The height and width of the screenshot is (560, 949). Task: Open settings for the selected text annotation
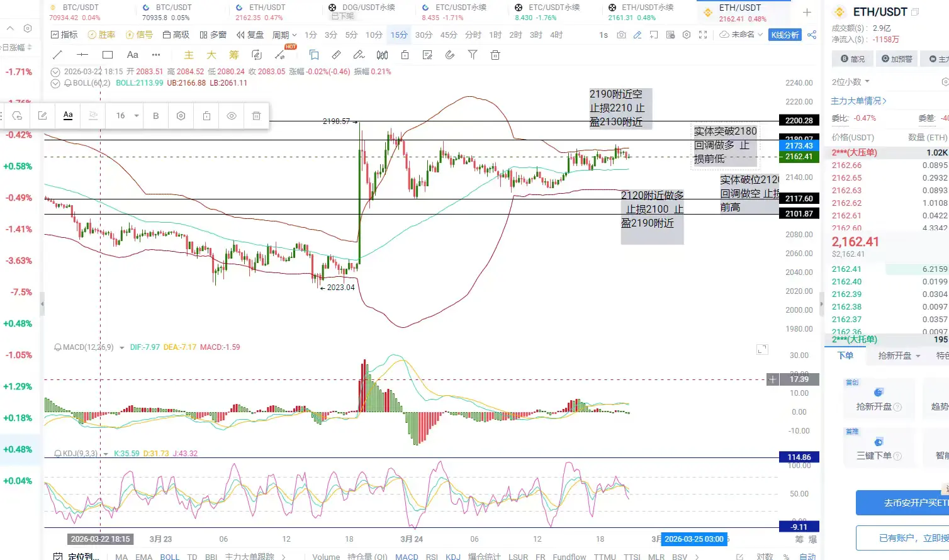[181, 116]
